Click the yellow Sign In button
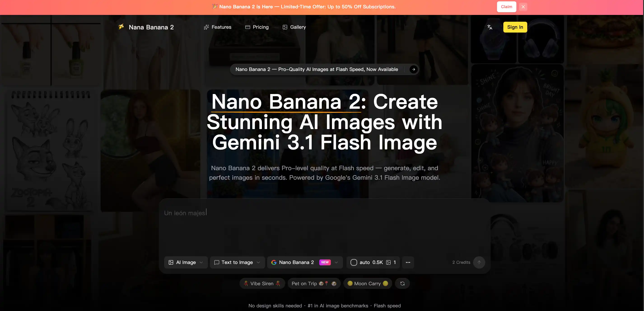Image resolution: width=644 pixels, height=311 pixels. (x=515, y=27)
